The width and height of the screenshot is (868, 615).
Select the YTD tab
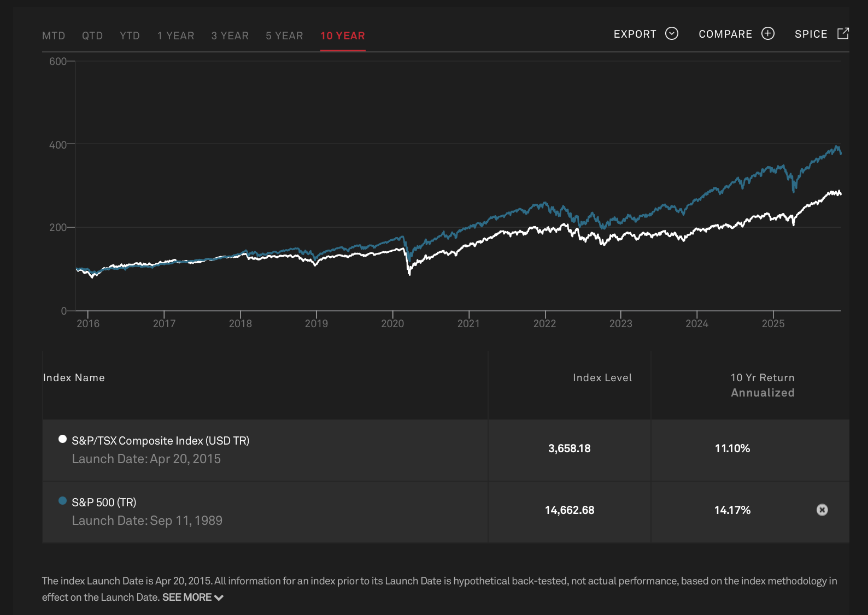click(x=130, y=36)
